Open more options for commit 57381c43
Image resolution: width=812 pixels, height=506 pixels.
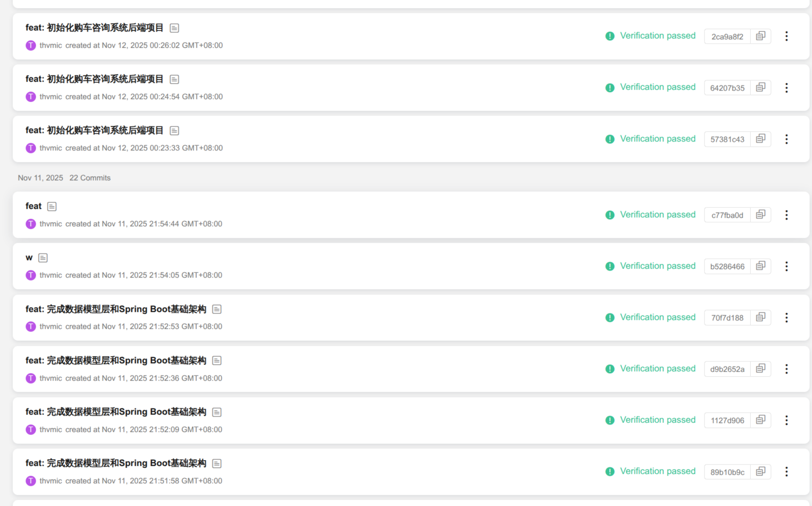pyautogui.click(x=787, y=139)
